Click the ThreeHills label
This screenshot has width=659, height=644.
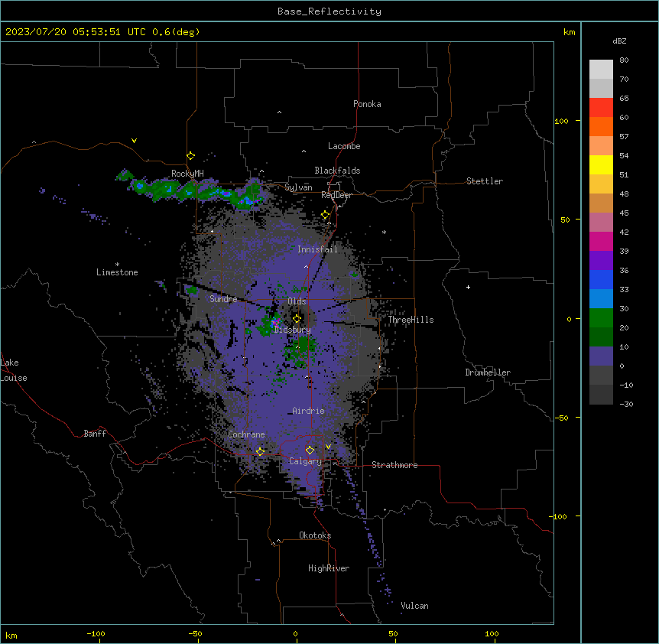click(411, 320)
